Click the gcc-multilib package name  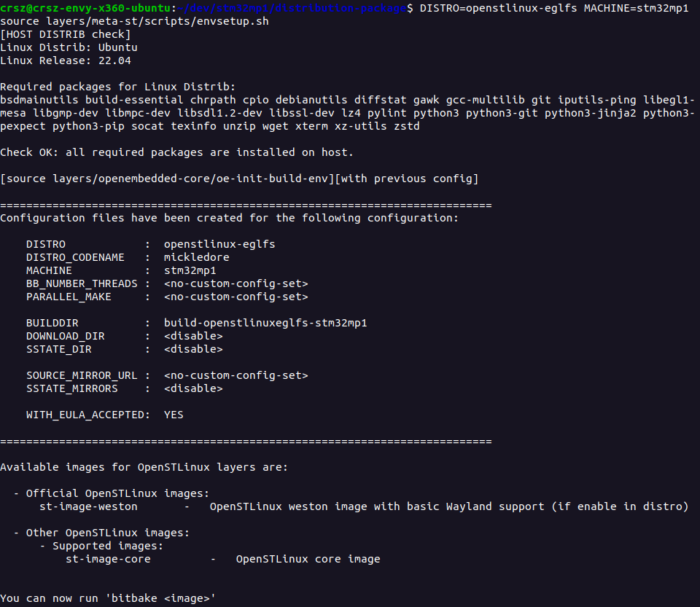tap(486, 100)
